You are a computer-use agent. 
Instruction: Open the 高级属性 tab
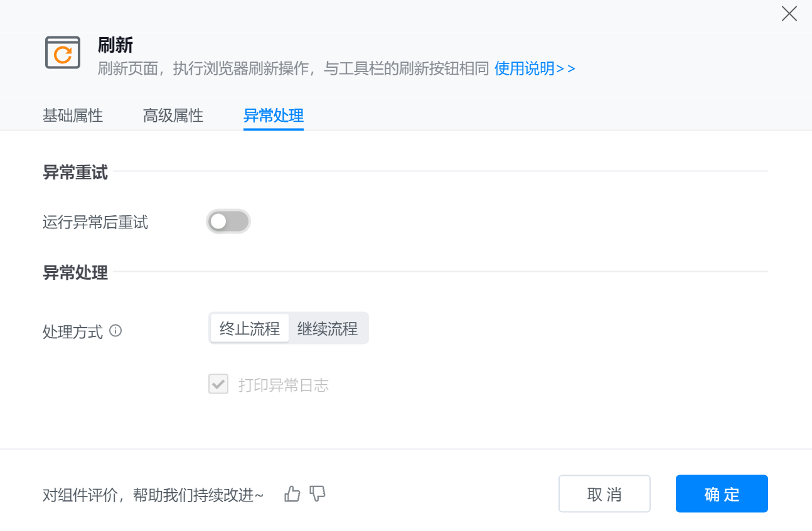click(x=173, y=115)
